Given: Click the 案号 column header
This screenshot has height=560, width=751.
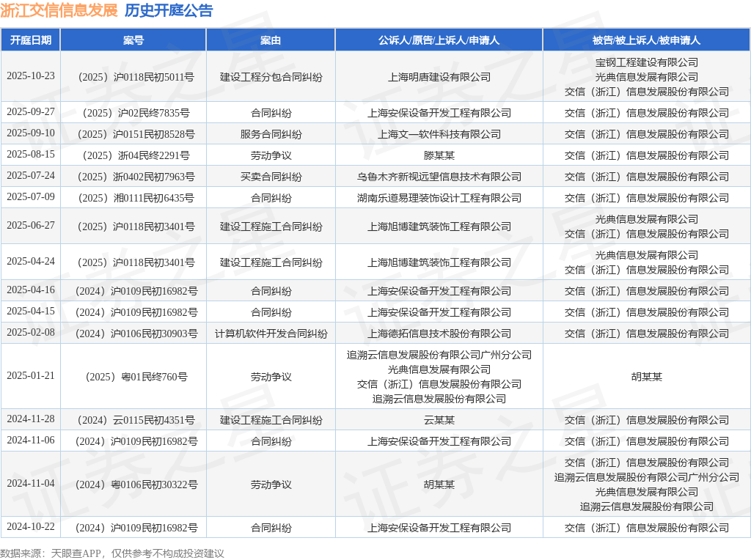Looking at the screenshot, I should click(x=133, y=40).
